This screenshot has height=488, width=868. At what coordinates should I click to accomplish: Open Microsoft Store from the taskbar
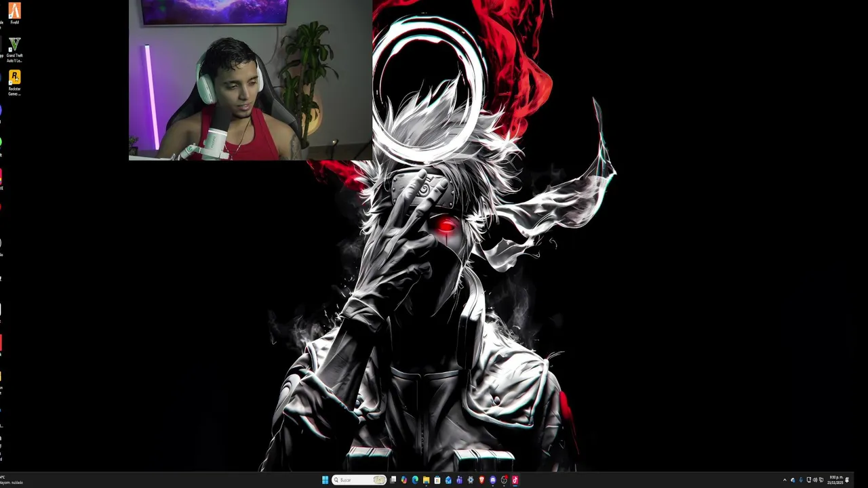point(437,480)
